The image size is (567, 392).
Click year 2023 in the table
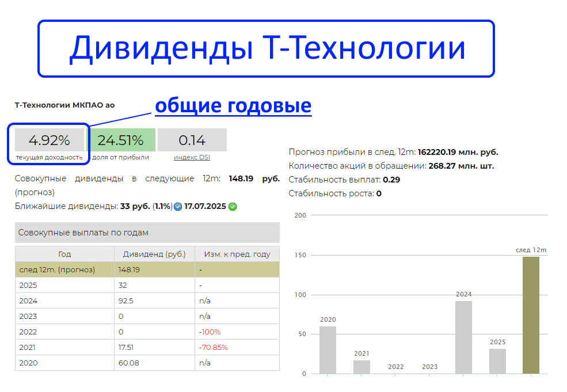(28, 317)
